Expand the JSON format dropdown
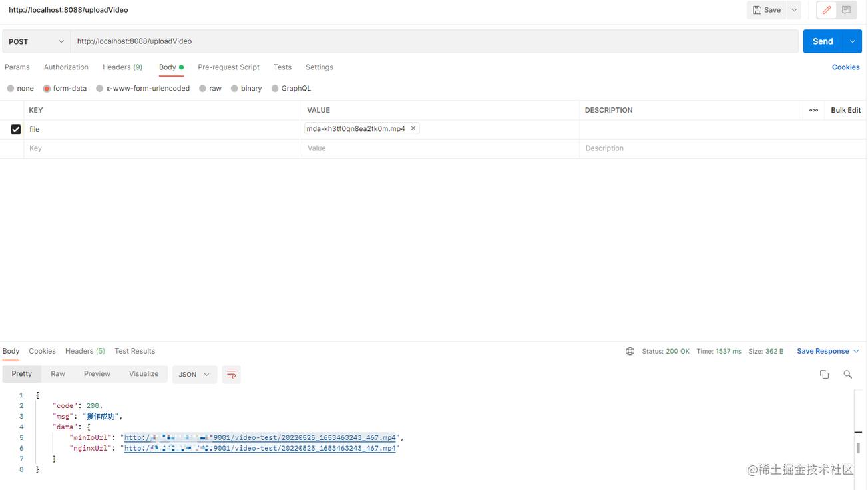This screenshot has width=868, height=490. coord(194,375)
